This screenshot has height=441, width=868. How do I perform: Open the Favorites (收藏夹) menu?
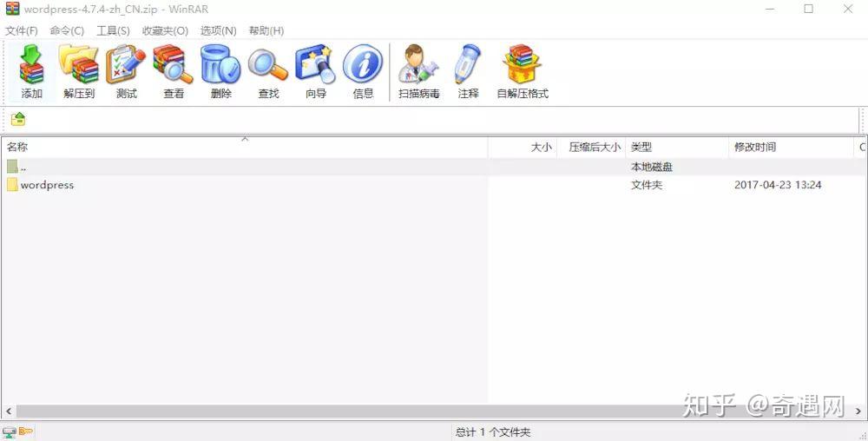point(165,31)
